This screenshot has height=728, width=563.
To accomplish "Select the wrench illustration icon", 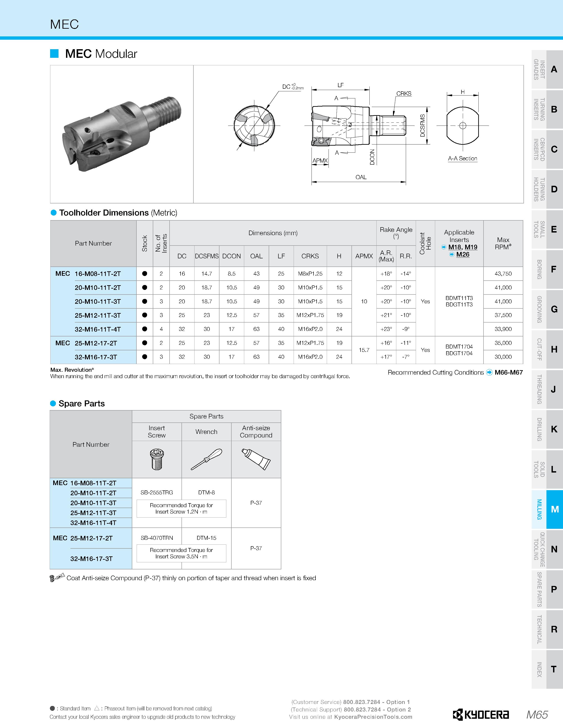I will [x=206, y=459].
